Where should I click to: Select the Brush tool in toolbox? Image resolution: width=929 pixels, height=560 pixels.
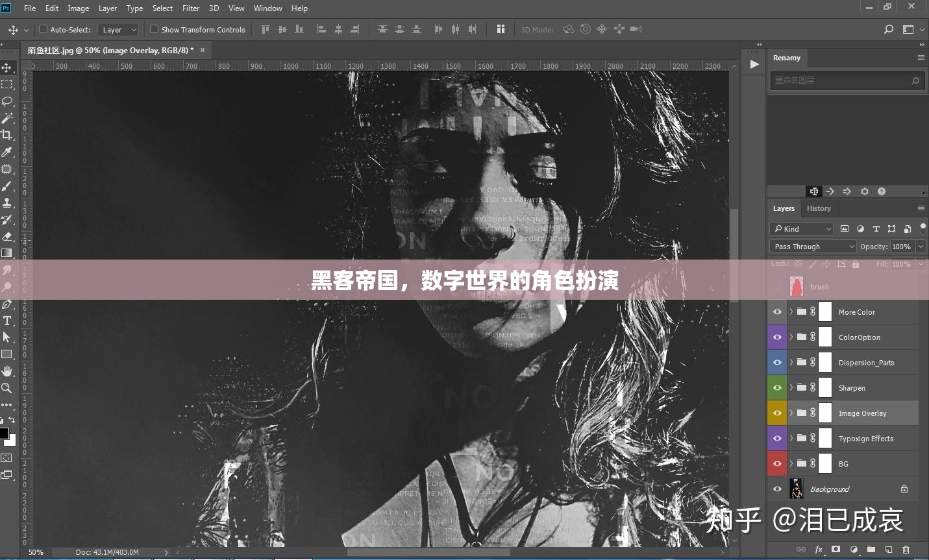pyautogui.click(x=6, y=186)
